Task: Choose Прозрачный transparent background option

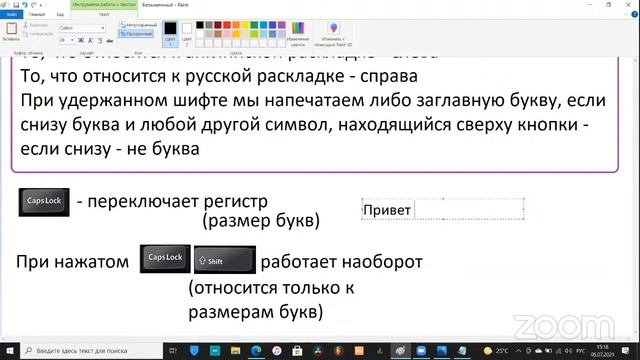Action: [x=136, y=34]
